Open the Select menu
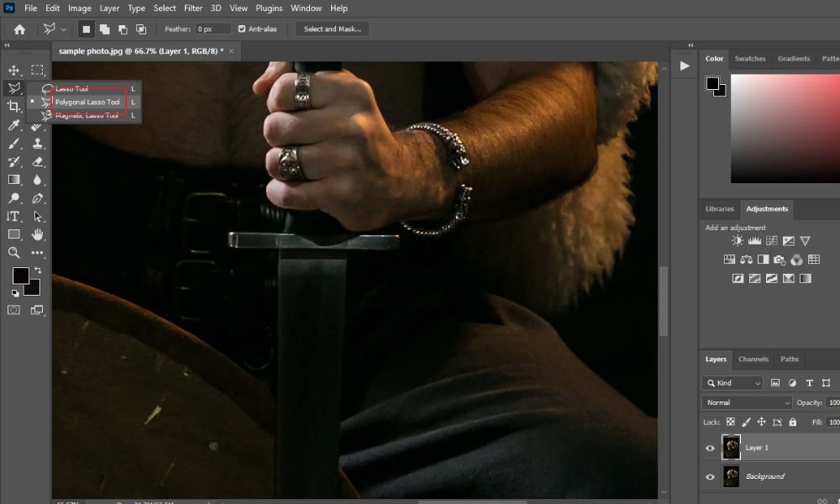Screen dimensions: 840x504 pyautogui.click(x=165, y=8)
